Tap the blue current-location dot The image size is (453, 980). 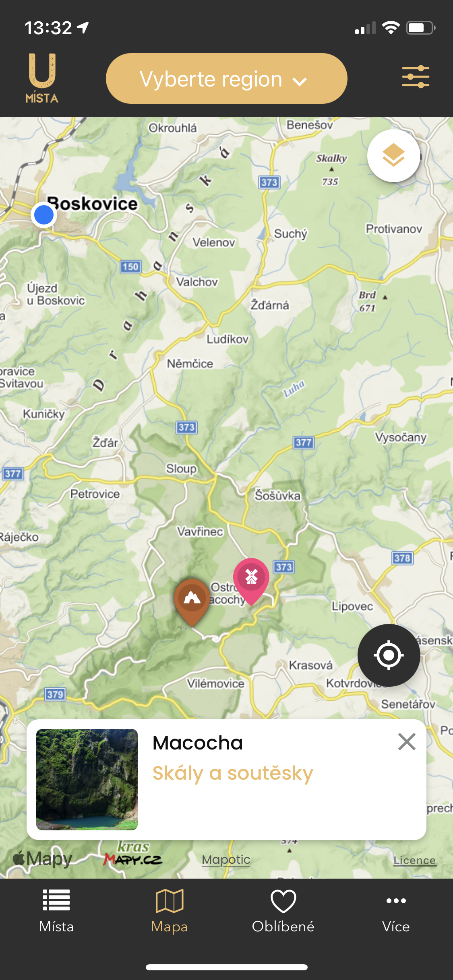[x=44, y=215]
